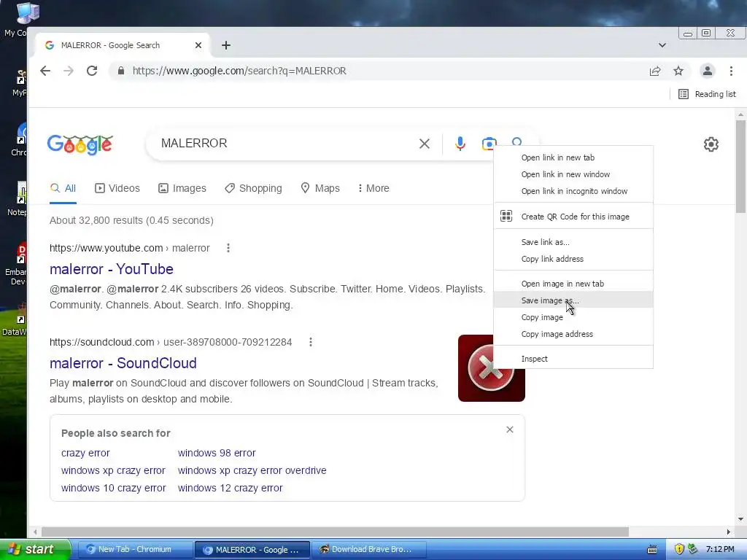Clear the search box with the X
The image size is (747, 560).
pos(424,144)
